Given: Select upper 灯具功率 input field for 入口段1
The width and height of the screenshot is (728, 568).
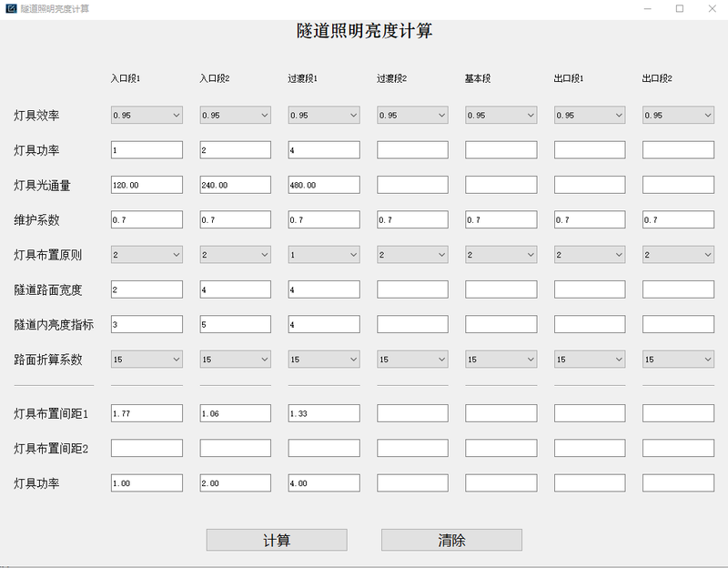Looking at the screenshot, I should (x=147, y=150).
